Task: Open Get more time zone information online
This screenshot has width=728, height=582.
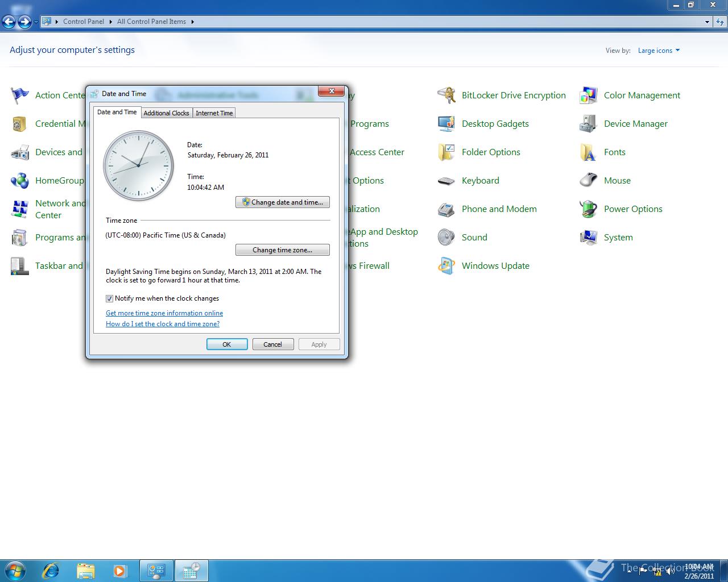Action: (164, 313)
